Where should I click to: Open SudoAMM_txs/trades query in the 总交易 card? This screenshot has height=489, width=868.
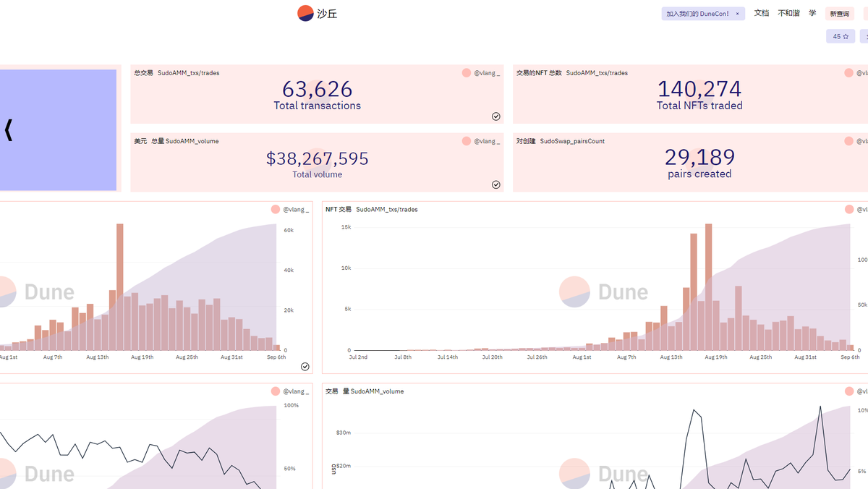point(188,73)
